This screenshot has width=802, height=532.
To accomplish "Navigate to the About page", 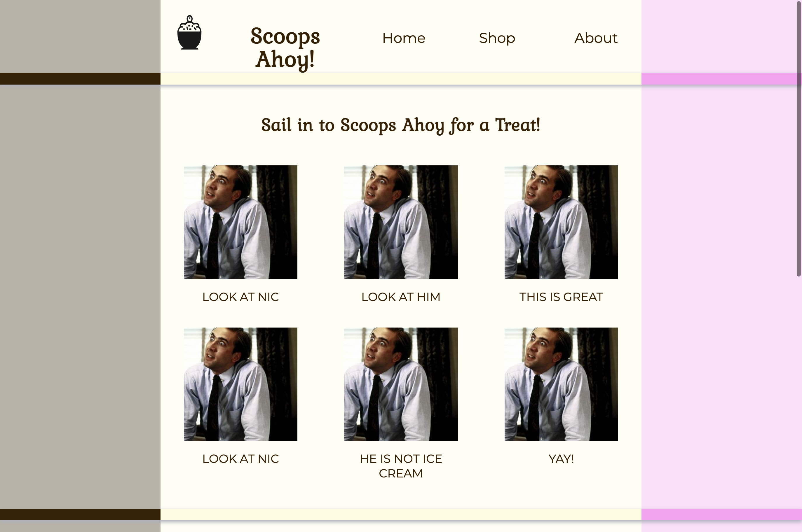I will point(596,38).
